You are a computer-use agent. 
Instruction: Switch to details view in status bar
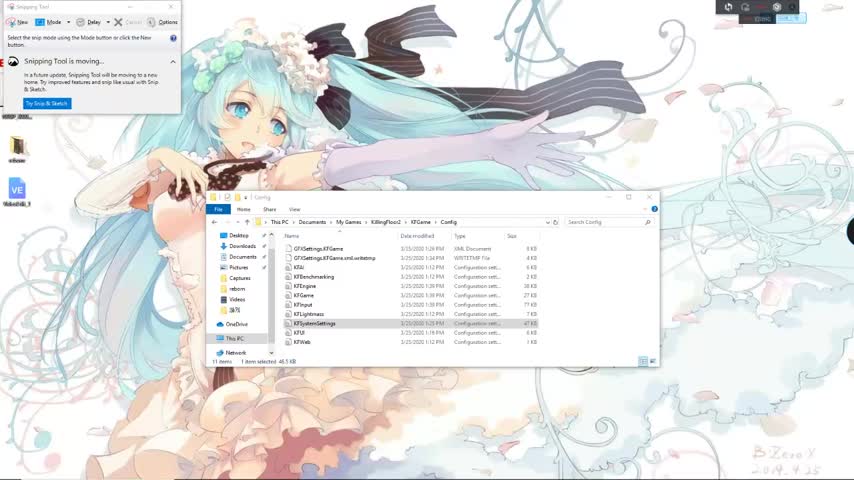pos(643,361)
